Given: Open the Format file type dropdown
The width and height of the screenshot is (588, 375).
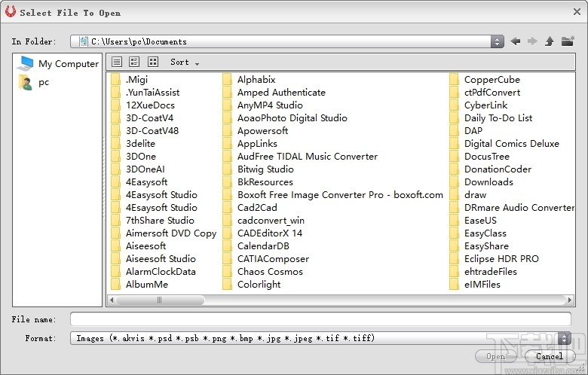Looking at the screenshot, I should (564, 338).
